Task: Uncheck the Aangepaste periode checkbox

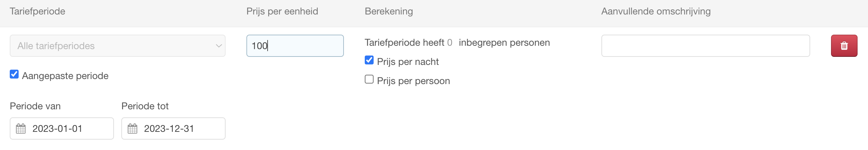Action: tap(14, 74)
